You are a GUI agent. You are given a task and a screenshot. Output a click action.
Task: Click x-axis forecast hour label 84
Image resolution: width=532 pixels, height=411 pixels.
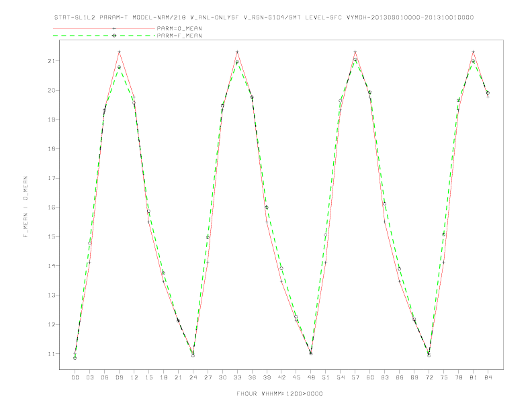[488, 377]
